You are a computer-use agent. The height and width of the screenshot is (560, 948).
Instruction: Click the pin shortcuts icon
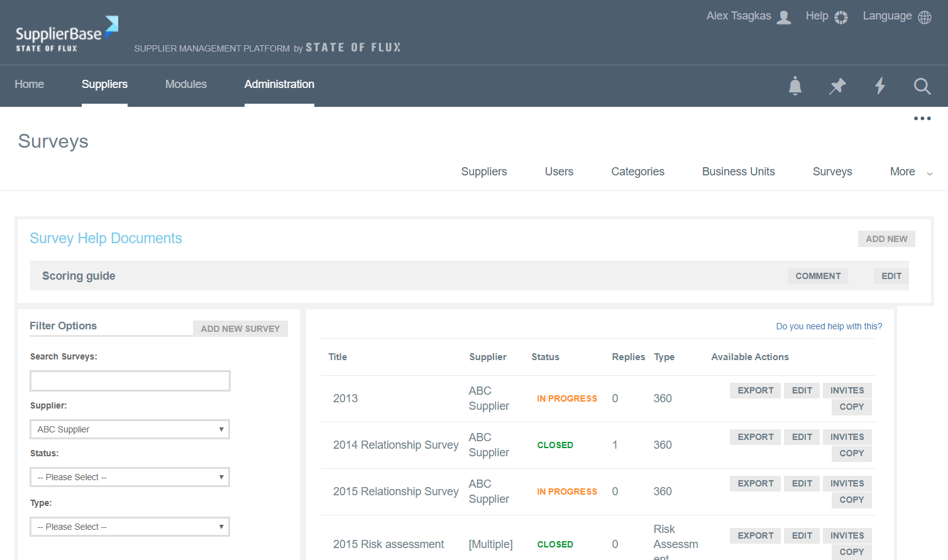(837, 86)
